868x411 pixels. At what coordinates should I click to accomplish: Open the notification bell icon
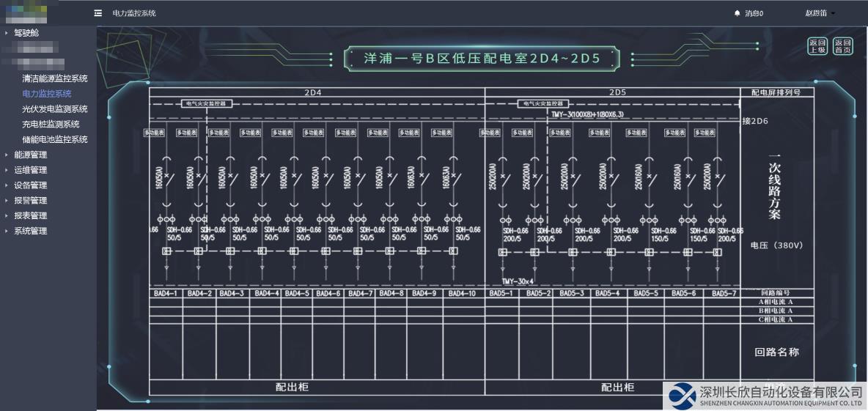coord(737,13)
